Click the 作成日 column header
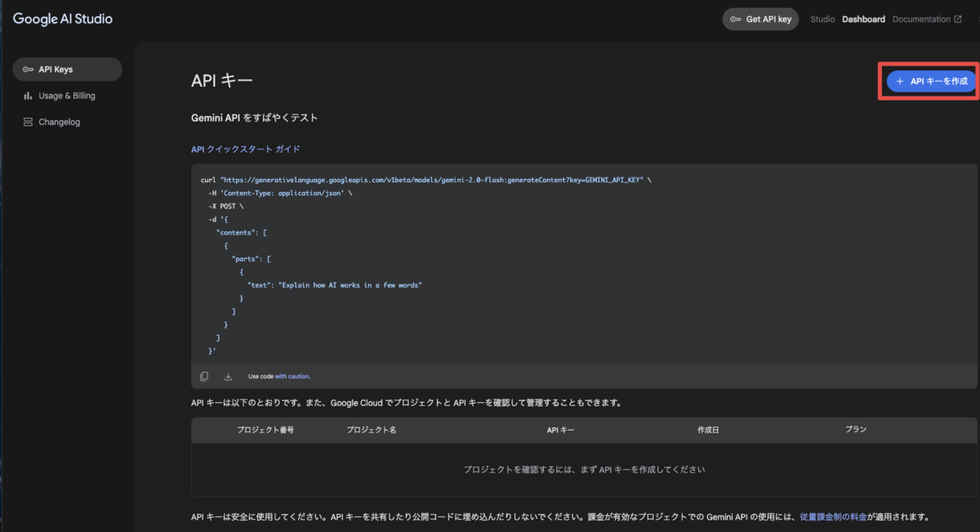 [x=708, y=430]
